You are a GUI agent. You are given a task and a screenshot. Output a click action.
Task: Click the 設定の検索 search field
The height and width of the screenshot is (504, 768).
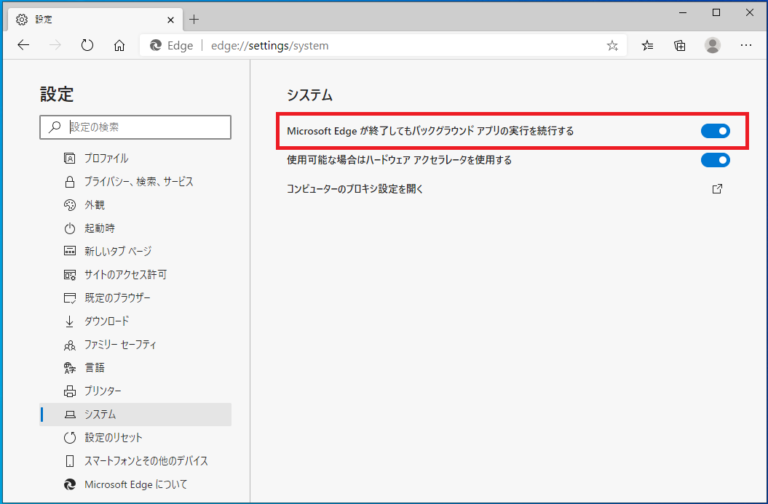coord(146,127)
